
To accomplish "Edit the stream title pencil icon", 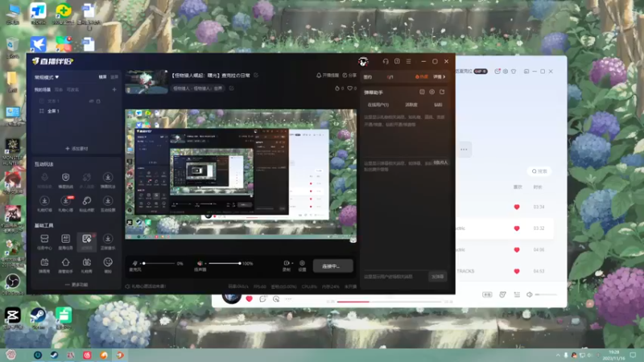I will [x=256, y=75].
